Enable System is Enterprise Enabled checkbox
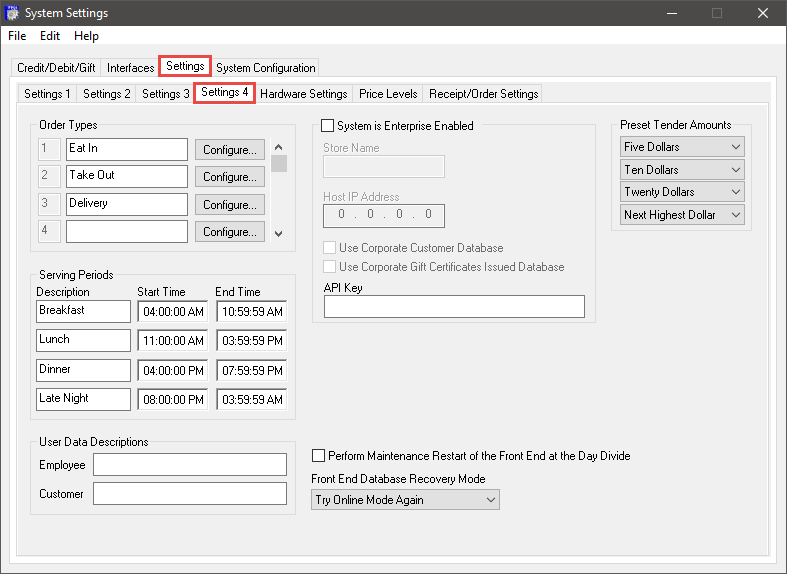This screenshot has height=574, width=787. 328,126
